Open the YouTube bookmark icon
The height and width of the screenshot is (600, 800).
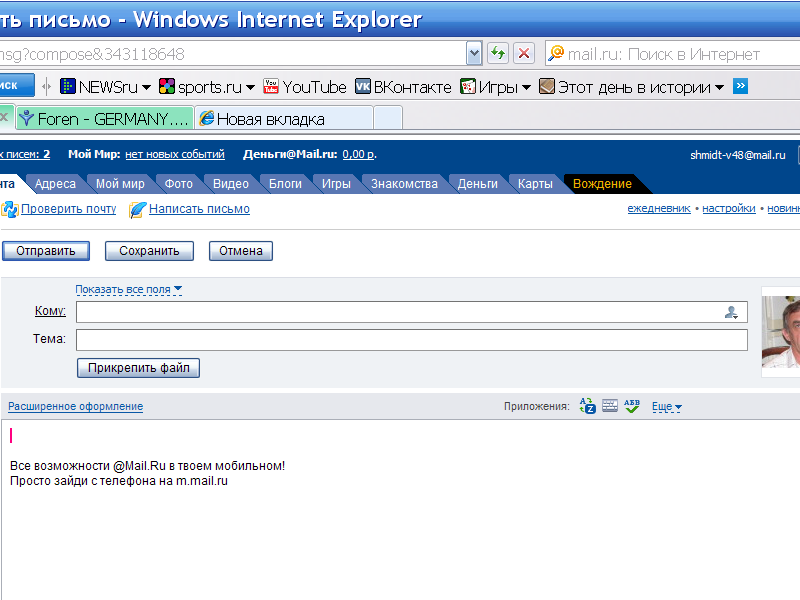pos(271,87)
